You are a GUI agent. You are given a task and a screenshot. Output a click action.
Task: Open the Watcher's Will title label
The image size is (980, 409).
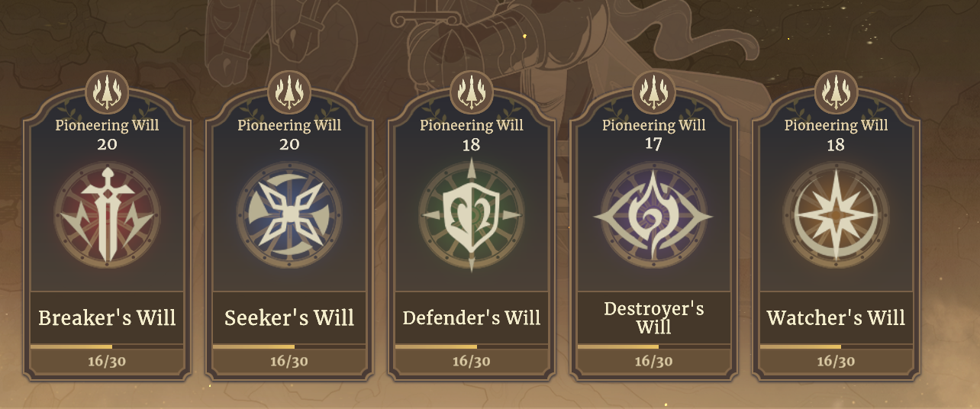[837, 317]
